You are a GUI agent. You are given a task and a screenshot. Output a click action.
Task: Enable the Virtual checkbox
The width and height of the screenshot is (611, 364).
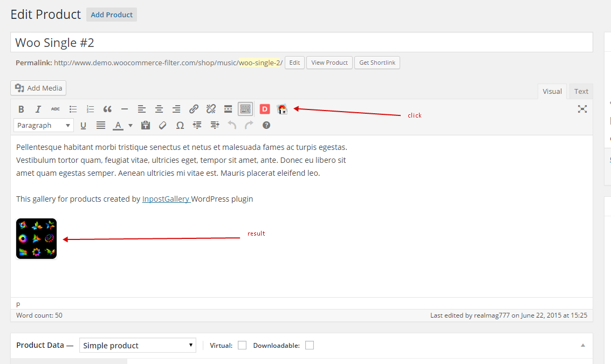click(242, 345)
